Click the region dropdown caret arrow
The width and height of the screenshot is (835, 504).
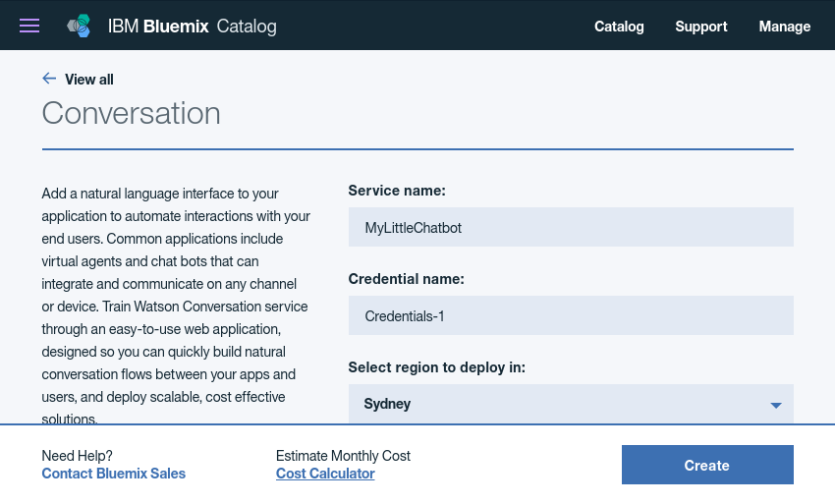coord(775,405)
